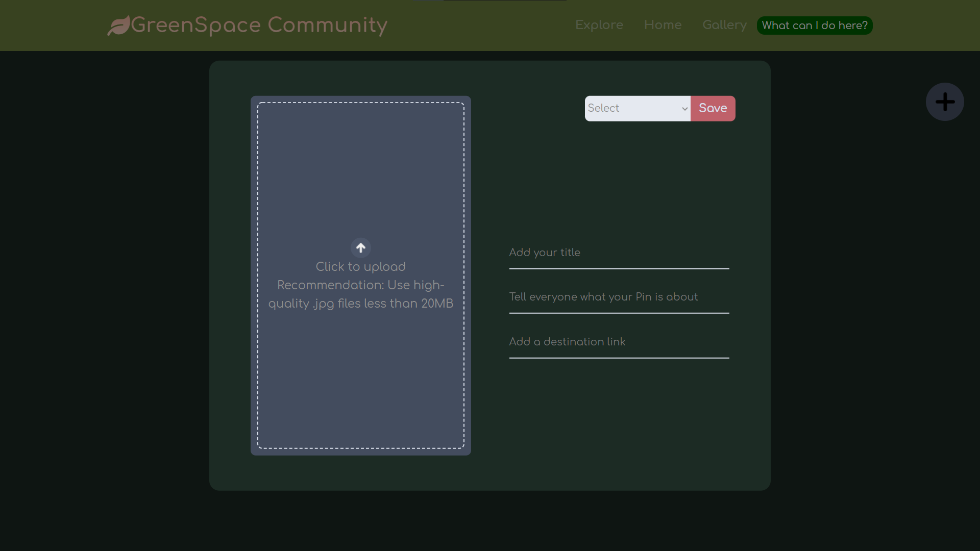Image resolution: width=980 pixels, height=551 pixels.
Task: Click the Click to upload text
Action: tap(360, 267)
